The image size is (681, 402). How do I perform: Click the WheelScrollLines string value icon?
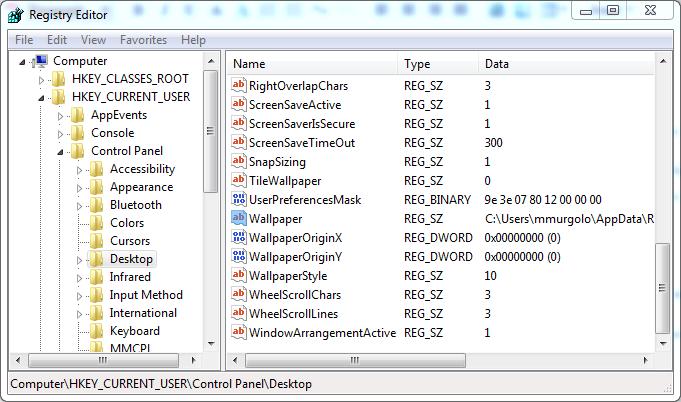(x=238, y=313)
